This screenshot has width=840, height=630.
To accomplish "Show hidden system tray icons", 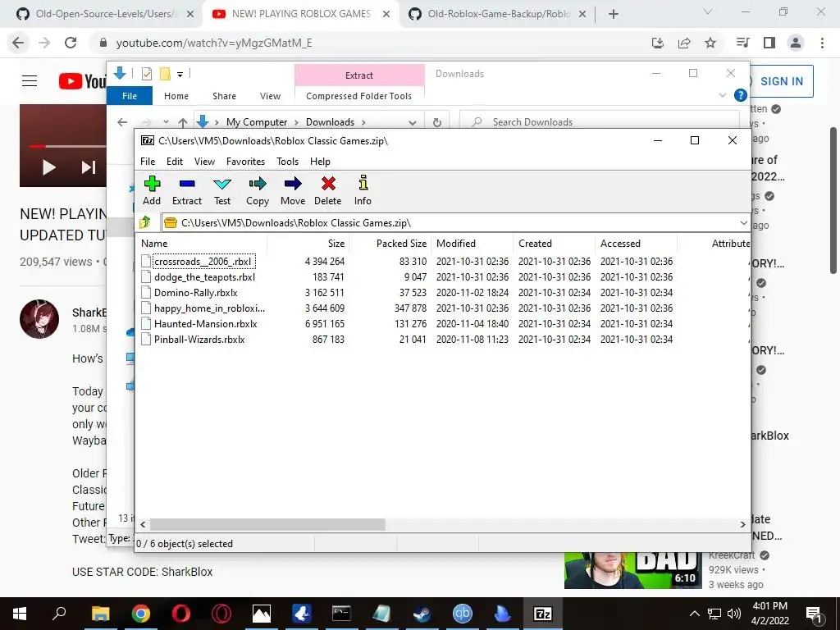I will tap(694, 614).
